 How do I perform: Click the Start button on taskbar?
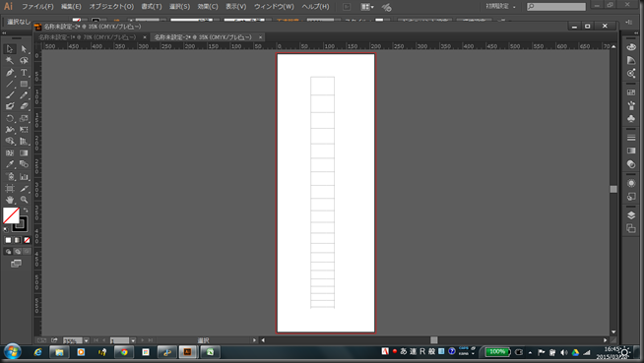(13, 352)
